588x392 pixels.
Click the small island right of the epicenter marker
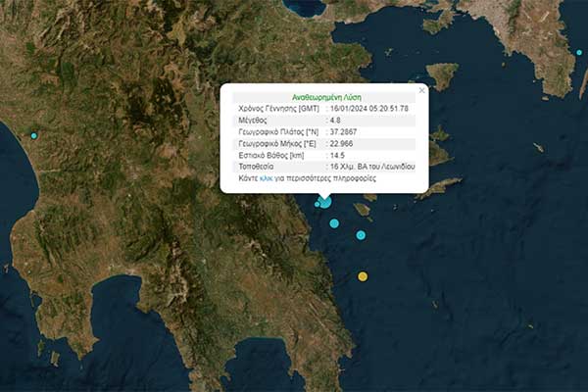(362, 209)
